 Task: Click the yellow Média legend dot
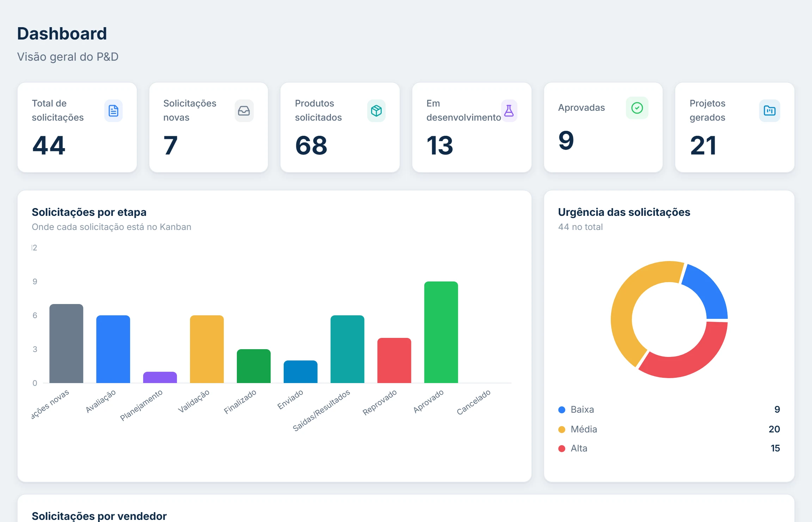tap(562, 429)
